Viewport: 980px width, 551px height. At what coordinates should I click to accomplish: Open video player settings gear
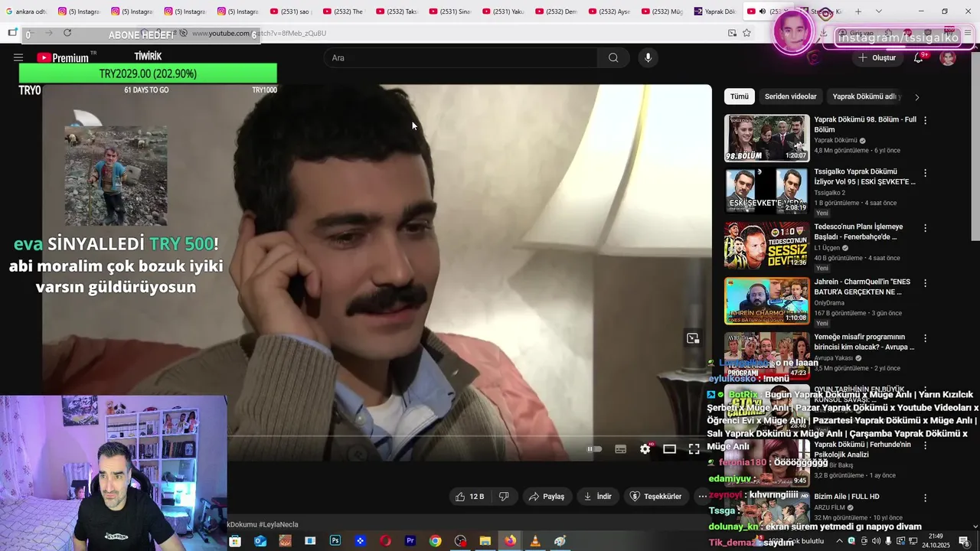click(x=645, y=449)
